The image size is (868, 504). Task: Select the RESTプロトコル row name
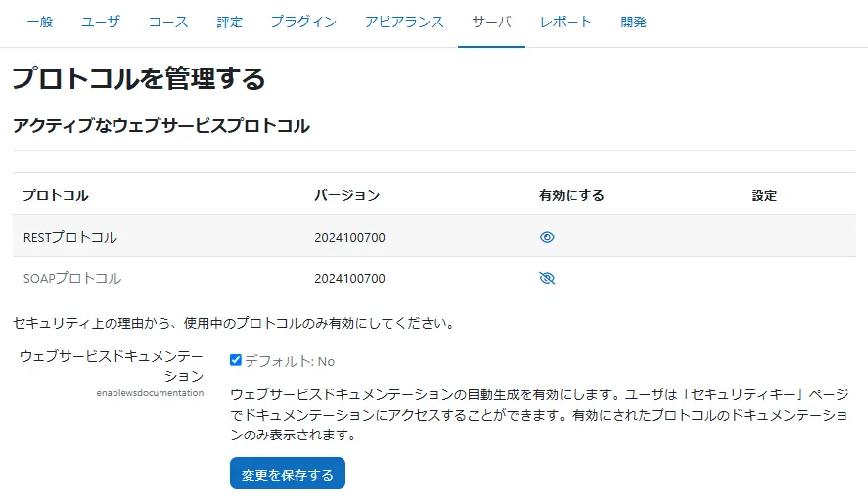tap(69, 237)
